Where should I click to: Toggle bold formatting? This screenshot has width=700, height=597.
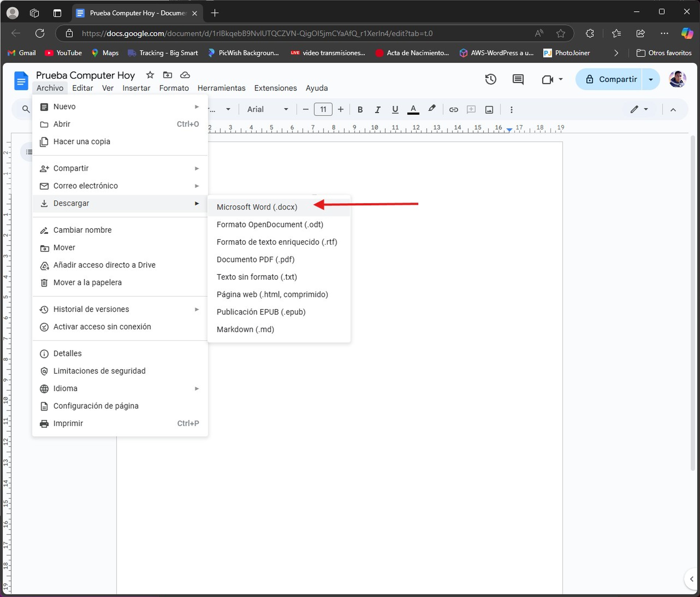[x=360, y=109]
